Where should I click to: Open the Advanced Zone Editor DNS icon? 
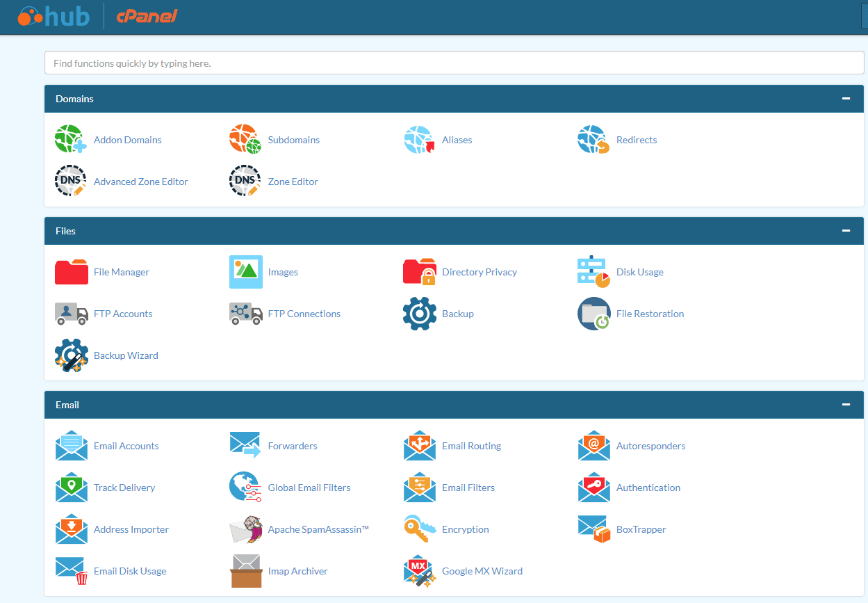(70, 180)
